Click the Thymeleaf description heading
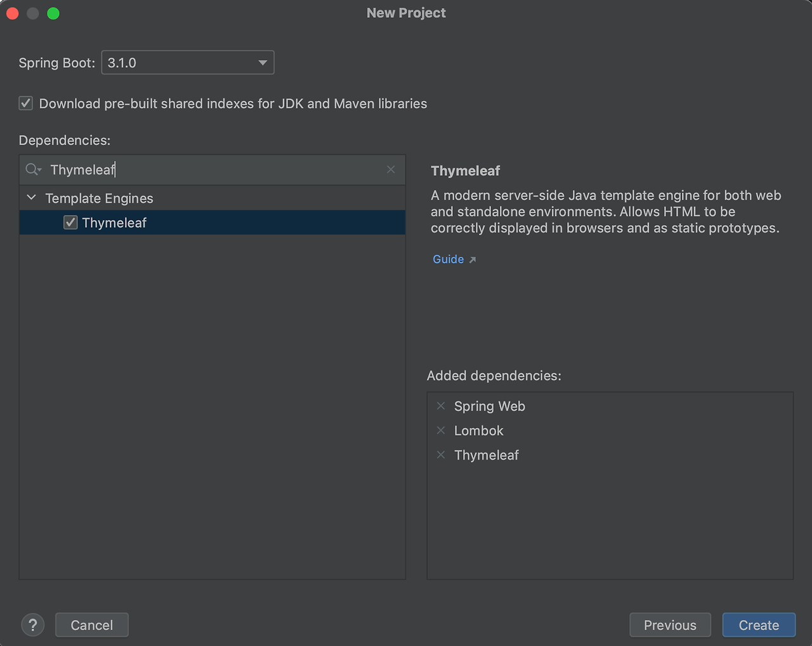Image resolution: width=812 pixels, height=646 pixels. [466, 171]
